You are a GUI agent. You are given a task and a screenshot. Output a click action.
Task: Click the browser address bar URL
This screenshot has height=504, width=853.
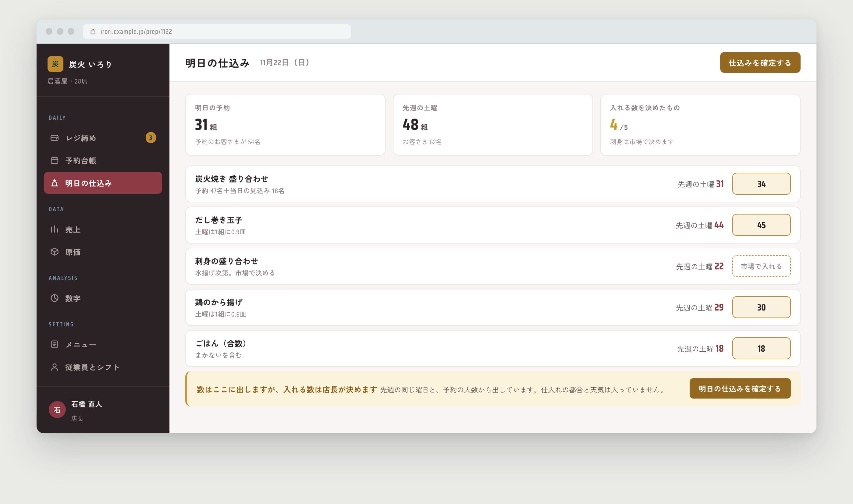tap(217, 31)
